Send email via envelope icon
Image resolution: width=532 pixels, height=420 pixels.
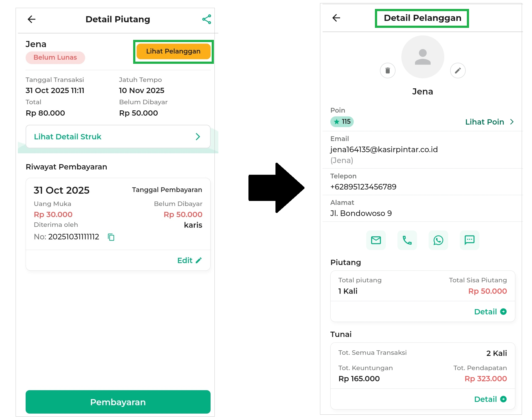pos(376,240)
